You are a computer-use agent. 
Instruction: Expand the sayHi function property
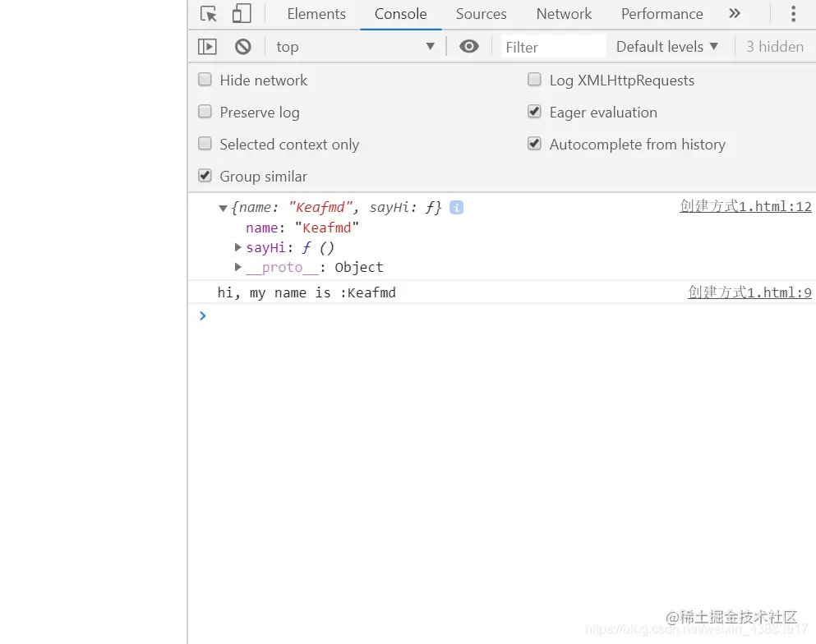(x=237, y=247)
